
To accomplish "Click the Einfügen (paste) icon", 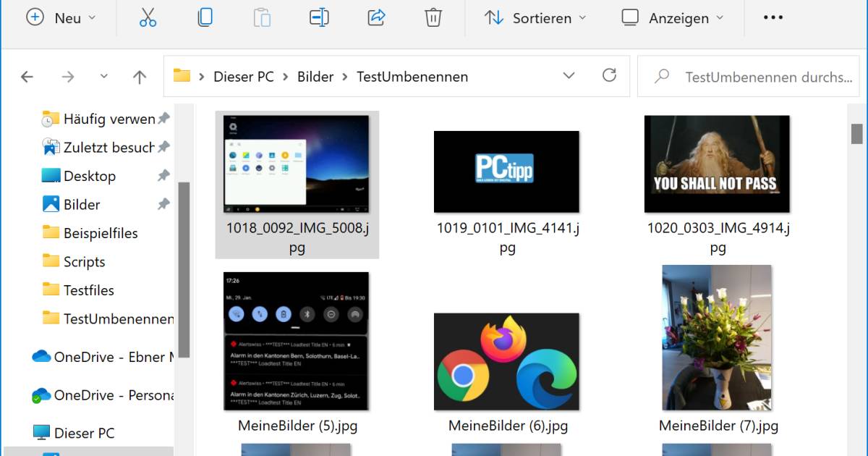I will 262,18.
